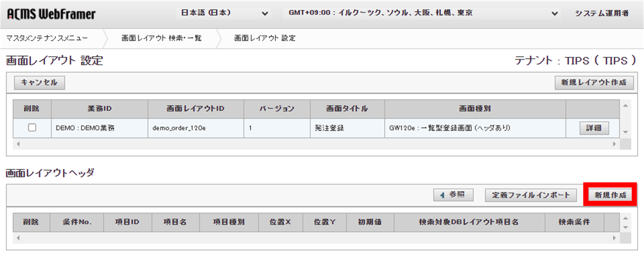This screenshot has height=253, width=644.
Task: Click 定義ファイルインポート button
Action: (531, 195)
